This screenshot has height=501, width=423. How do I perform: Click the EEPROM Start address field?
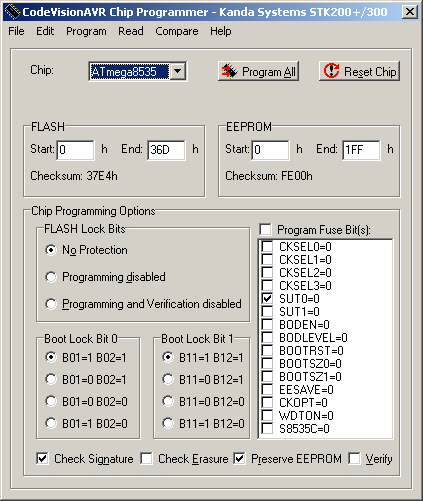click(x=270, y=150)
